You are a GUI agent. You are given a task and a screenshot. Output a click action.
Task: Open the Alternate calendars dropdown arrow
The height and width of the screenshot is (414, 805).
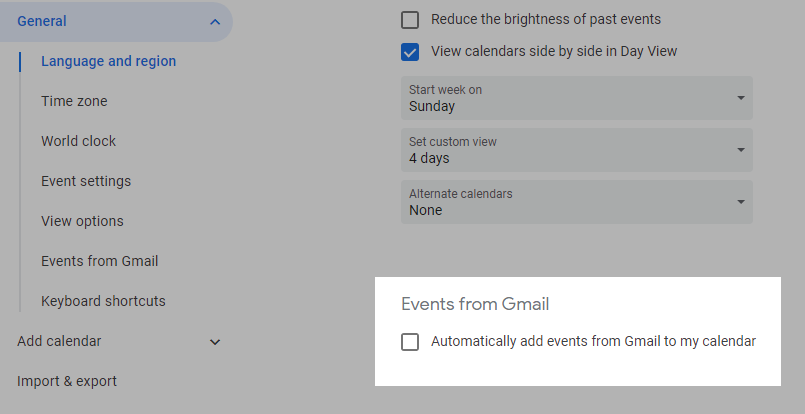pyautogui.click(x=741, y=202)
